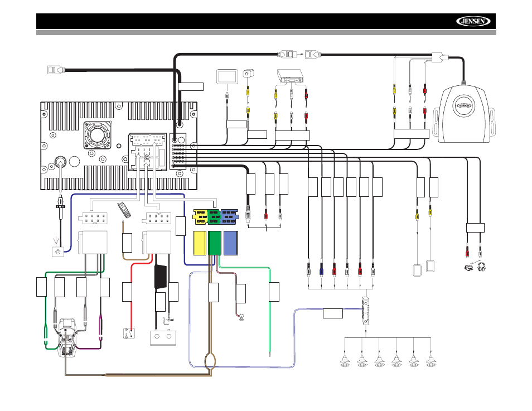
Task: Click the Jensen tuner module at right
Action: pyautogui.click(x=464, y=114)
